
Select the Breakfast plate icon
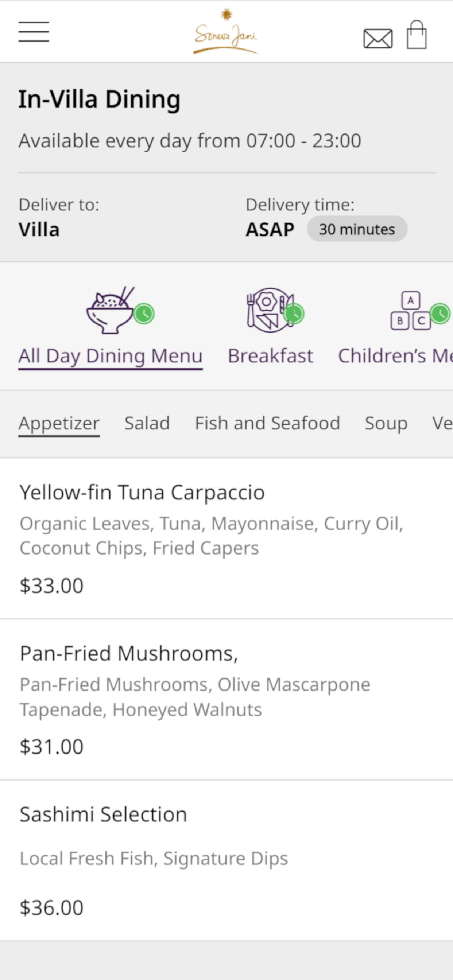pyautogui.click(x=270, y=310)
